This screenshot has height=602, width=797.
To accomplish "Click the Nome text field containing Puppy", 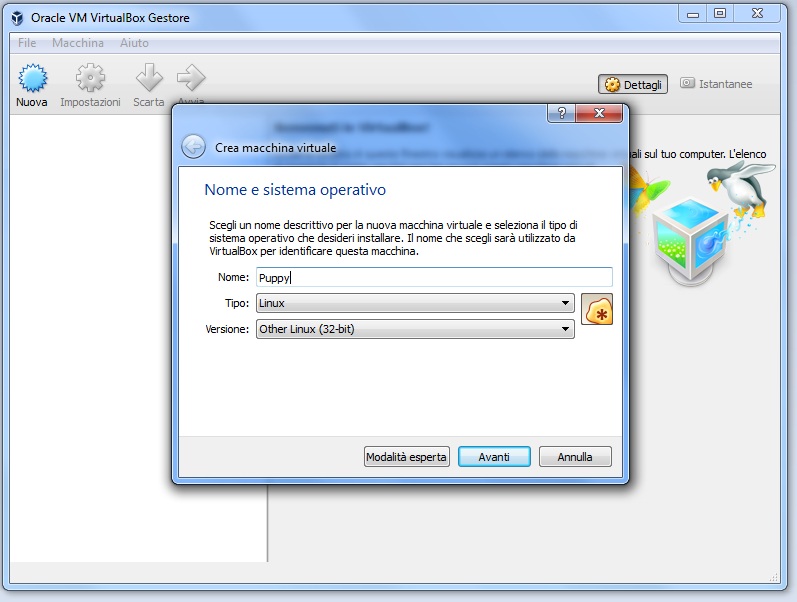I will pos(433,277).
